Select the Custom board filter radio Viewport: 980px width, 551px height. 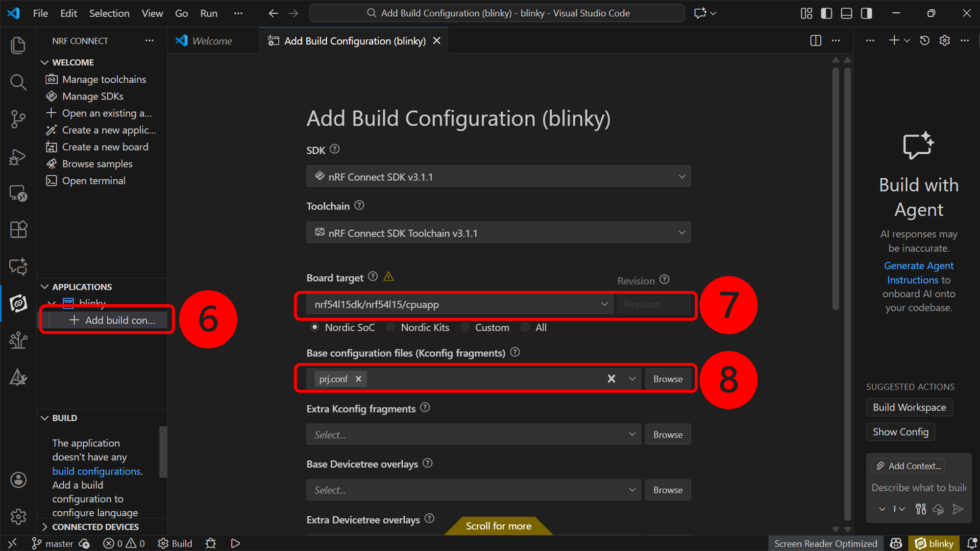(x=465, y=327)
